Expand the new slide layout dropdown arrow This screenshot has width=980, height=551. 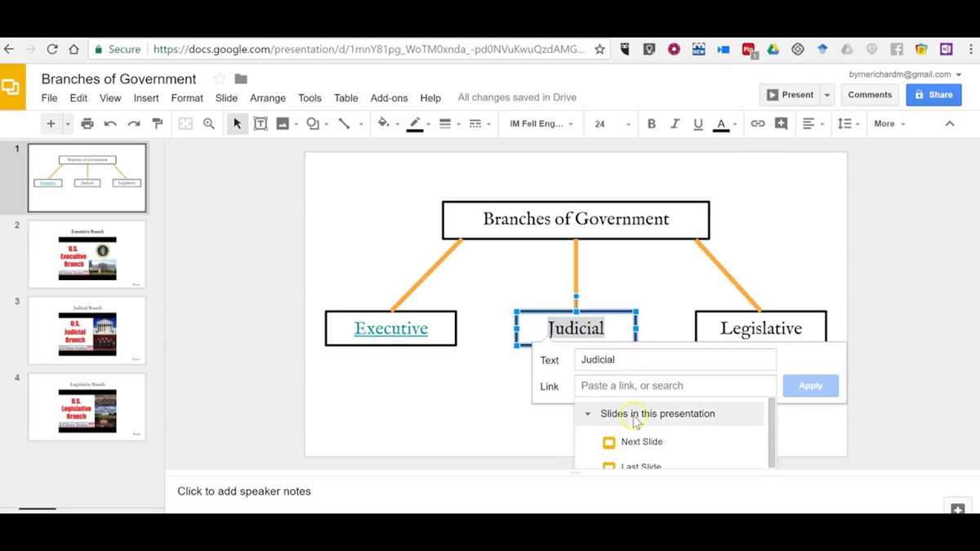pyautogui.click(x=68, y=124)
